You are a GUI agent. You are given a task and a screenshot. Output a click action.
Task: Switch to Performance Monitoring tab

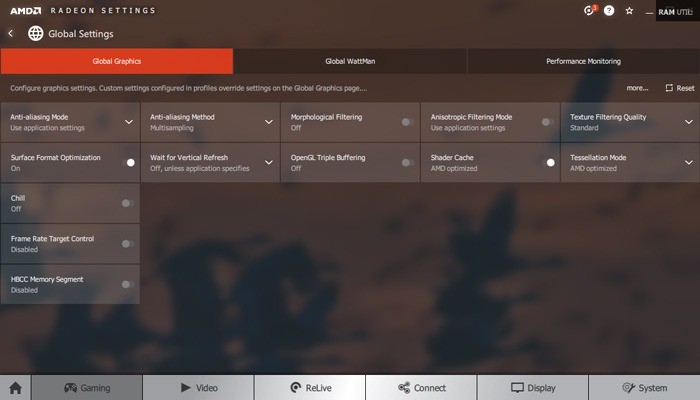[x=583, y=61]
